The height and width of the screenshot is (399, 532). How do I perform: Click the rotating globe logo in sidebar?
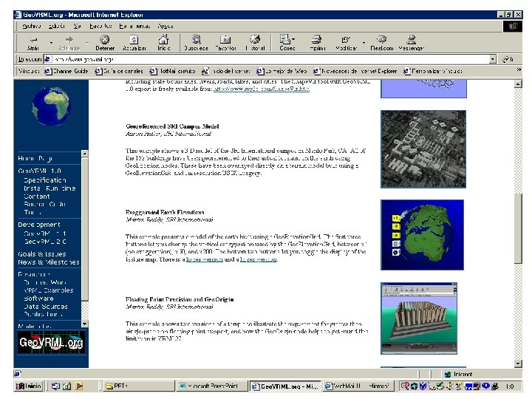[x=51, y=106]
